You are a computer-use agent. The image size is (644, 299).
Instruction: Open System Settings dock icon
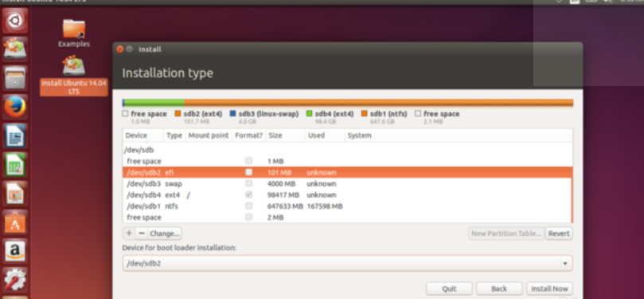(x=15, y=280)
